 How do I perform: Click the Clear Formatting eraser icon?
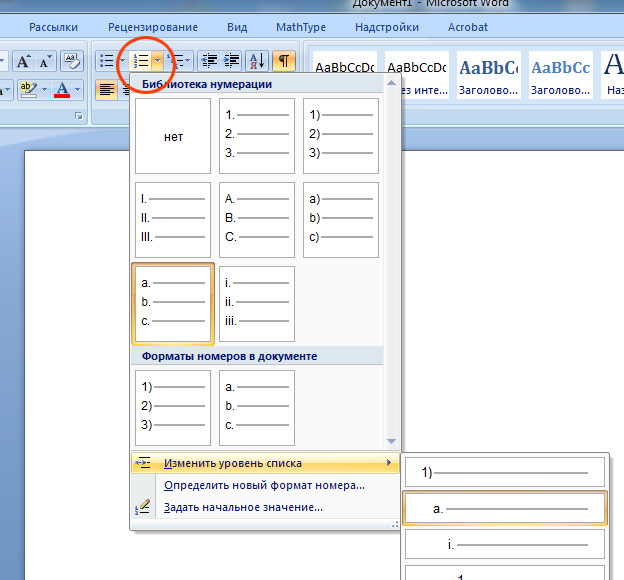72,61
